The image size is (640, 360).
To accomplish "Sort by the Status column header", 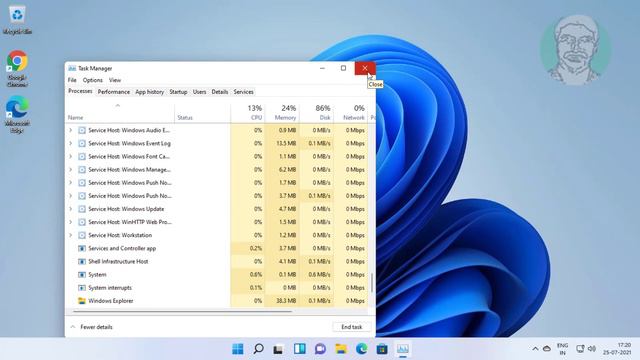I will 202,113.
